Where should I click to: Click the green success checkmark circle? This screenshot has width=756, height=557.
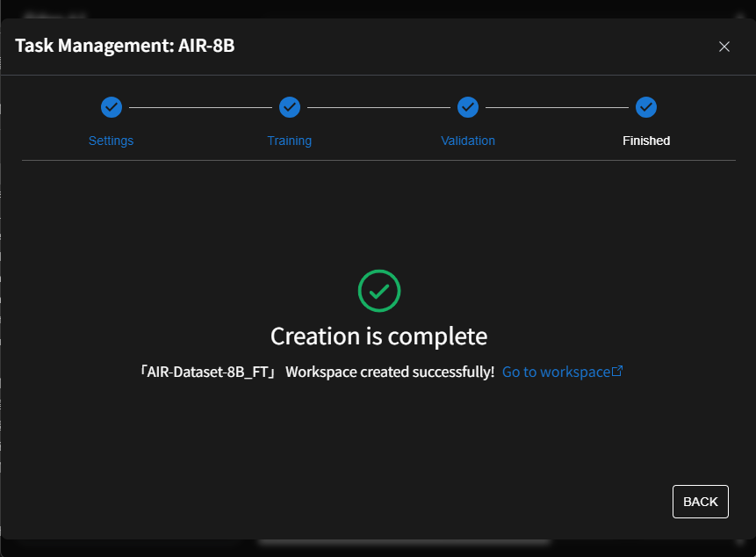point(379,291)
